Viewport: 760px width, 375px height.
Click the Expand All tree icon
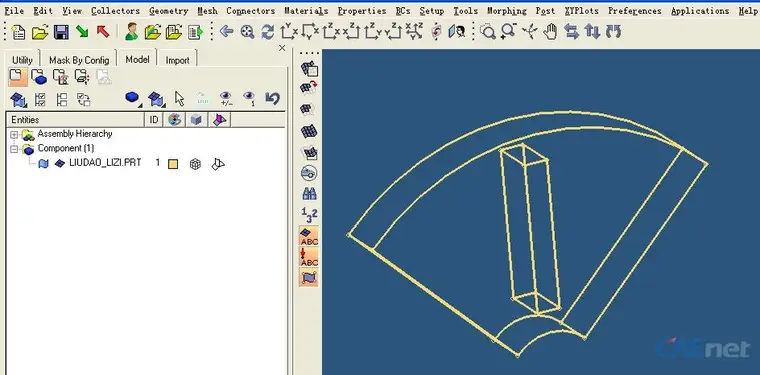41,99
